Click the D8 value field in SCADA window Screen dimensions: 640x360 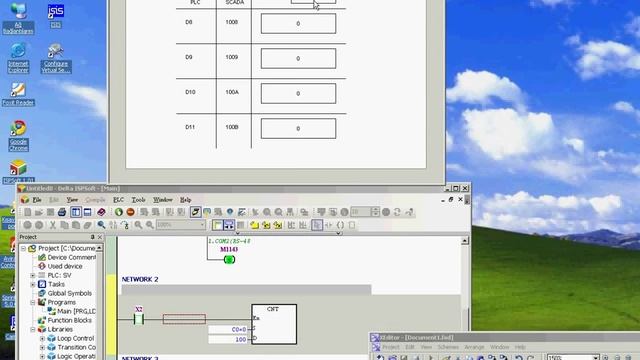tap(298, 24)
